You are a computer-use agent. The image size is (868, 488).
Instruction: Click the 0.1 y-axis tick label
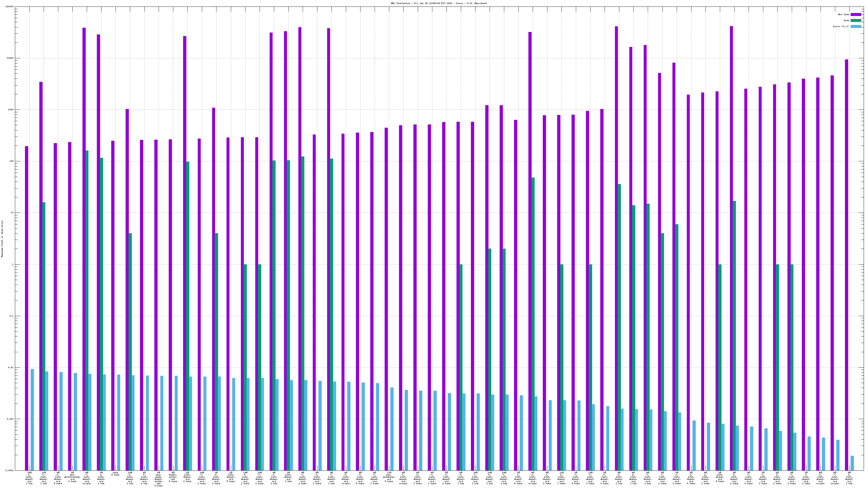click(x=12, y=316)
